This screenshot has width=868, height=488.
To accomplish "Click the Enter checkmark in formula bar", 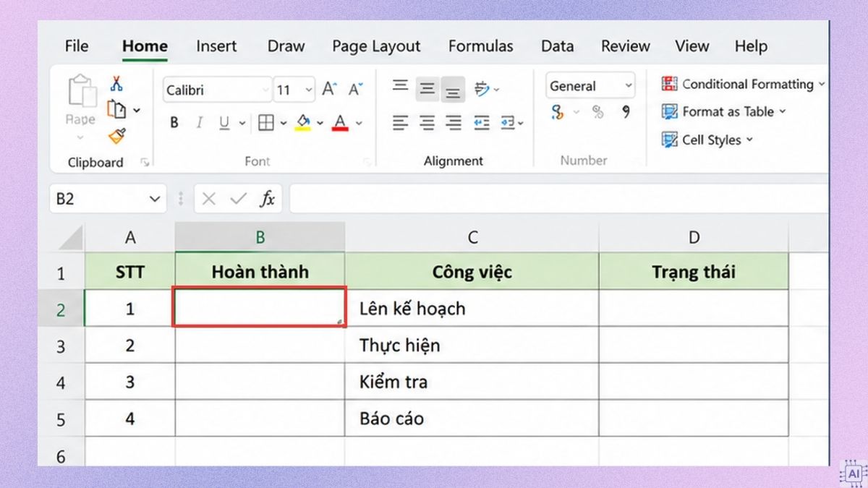I will tap(238, 199).
